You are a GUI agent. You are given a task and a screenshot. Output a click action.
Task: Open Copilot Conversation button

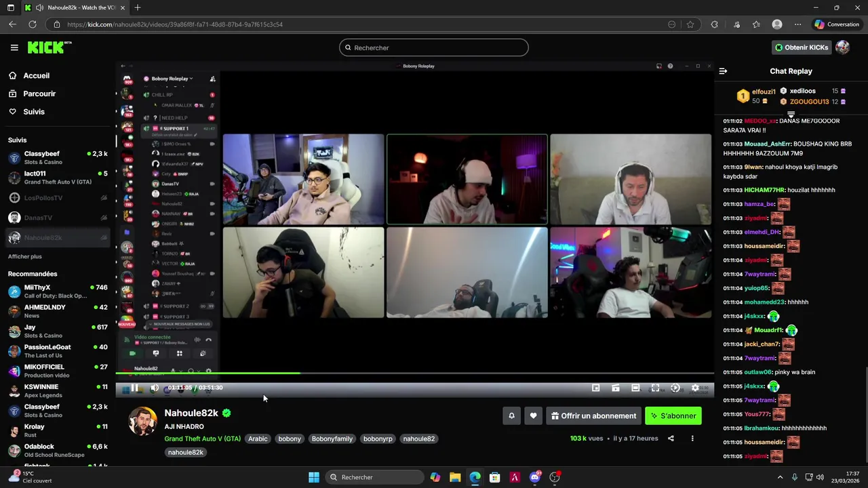click(837, 24)
